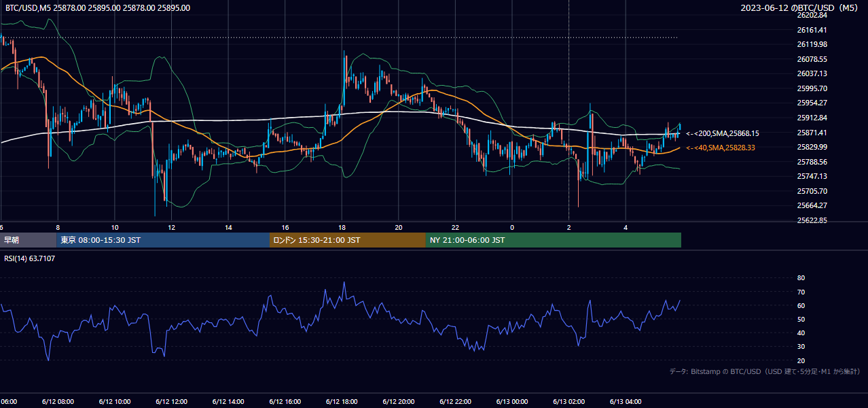
Task: Click the BTC/USD,M5 OHLC header text
Action: click(x=98, y=8)
